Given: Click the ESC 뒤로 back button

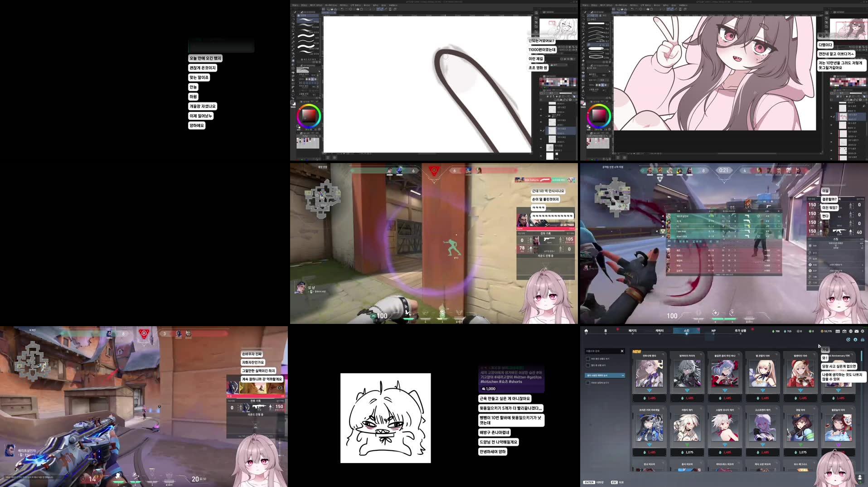Looking at the screenshot, I should [x=615, y=482].
